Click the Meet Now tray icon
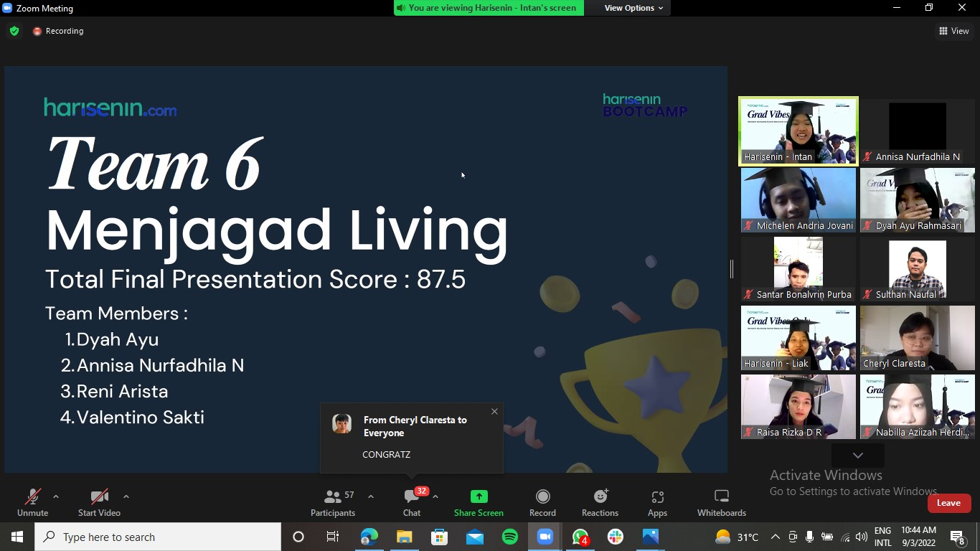 click(x=793, y=537)
